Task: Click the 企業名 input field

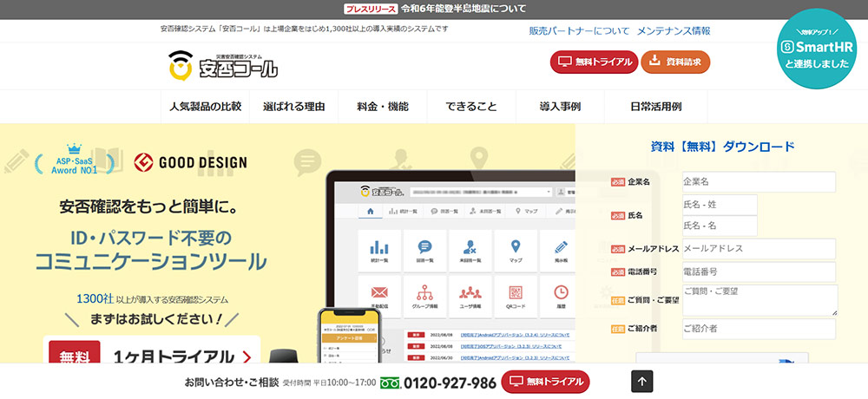Action: [x=759, y=181]
